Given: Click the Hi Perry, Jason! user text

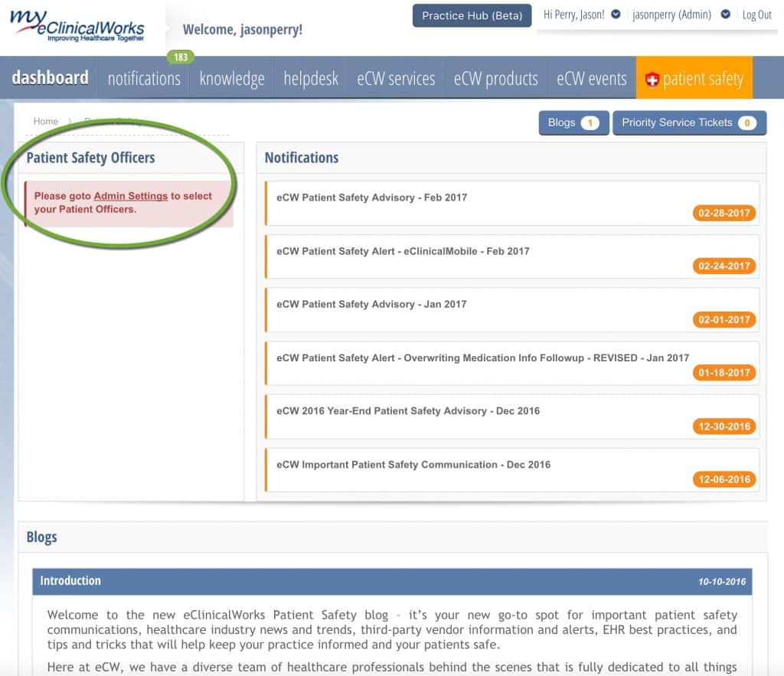Looking at the screenshot, I should tap(573, 15).
